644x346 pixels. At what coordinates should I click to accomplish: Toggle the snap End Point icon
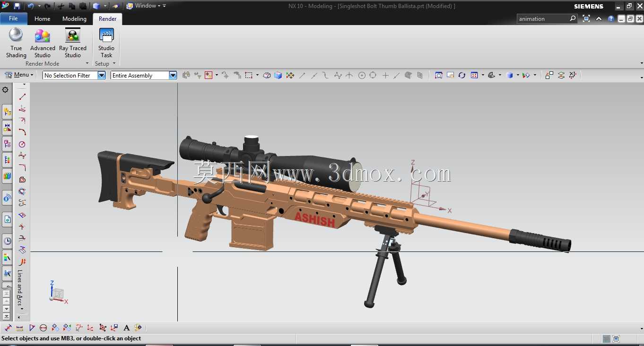pyautogui.click(x=303, y=75)
